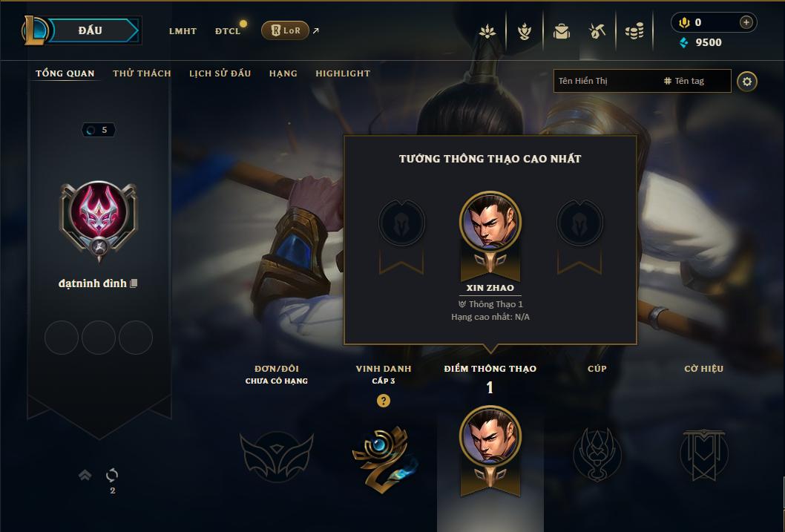Copy summoner name via icon beside đạtninh đình

(134, 283)
